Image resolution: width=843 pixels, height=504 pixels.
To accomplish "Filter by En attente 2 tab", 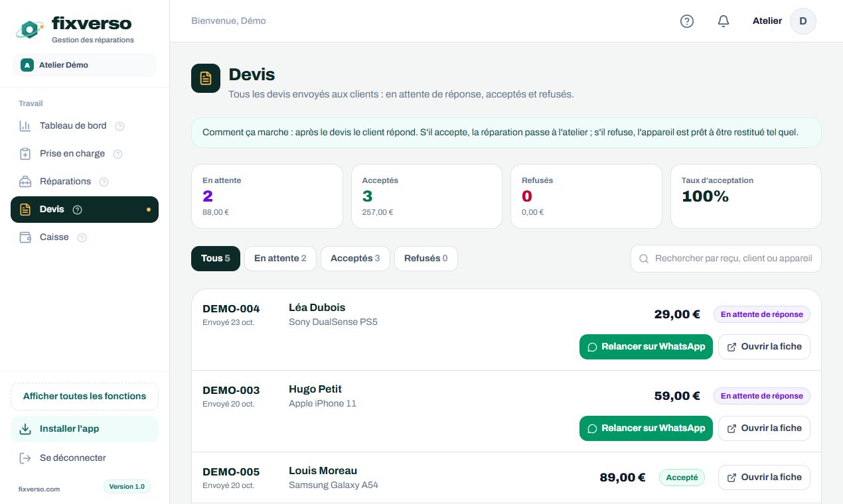I will pos(280,259).
